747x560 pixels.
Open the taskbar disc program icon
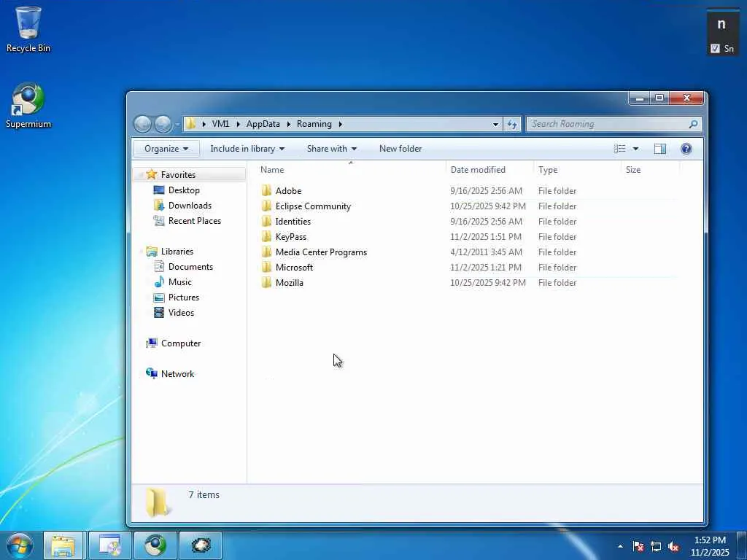tap(109, 545)
